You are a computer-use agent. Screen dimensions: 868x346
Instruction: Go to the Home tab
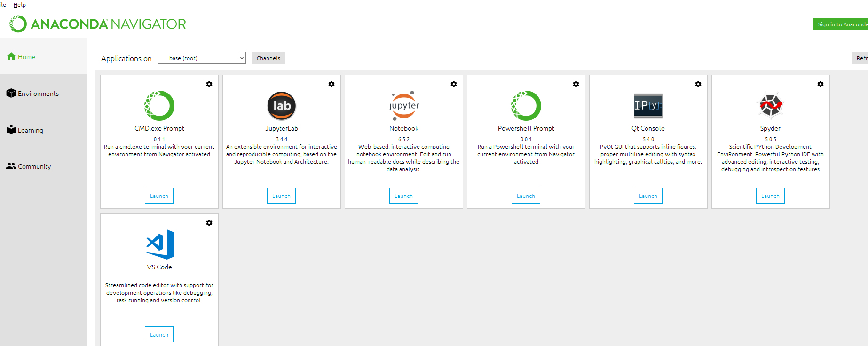click(x=43, y=57)
